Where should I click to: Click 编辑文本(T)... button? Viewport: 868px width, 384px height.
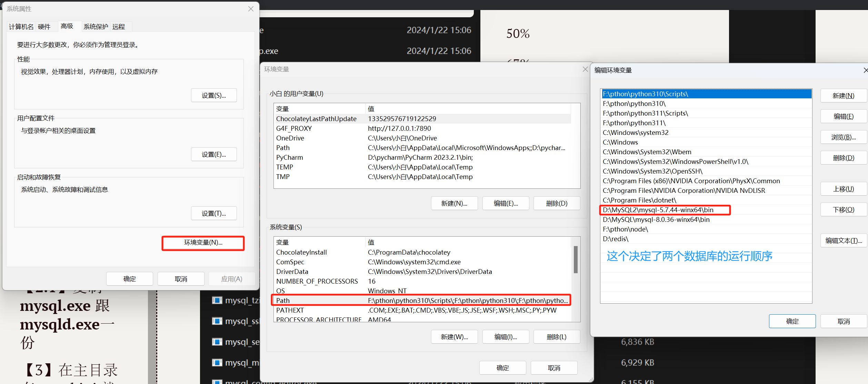(843, 241)
